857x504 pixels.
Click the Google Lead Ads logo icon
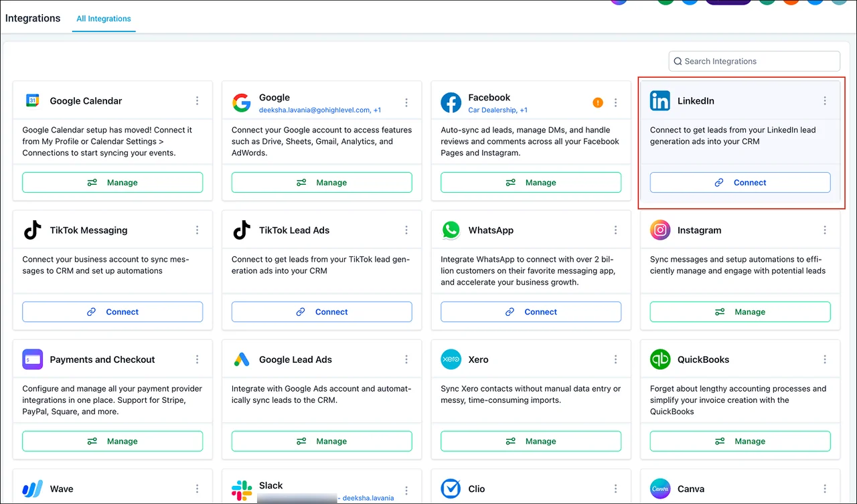(242, 359)
